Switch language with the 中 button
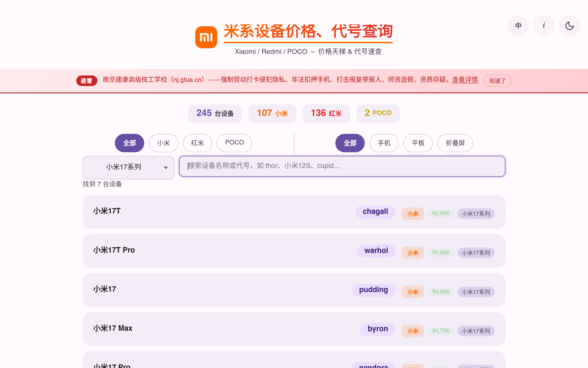588x368 pixels. [518, 26]
